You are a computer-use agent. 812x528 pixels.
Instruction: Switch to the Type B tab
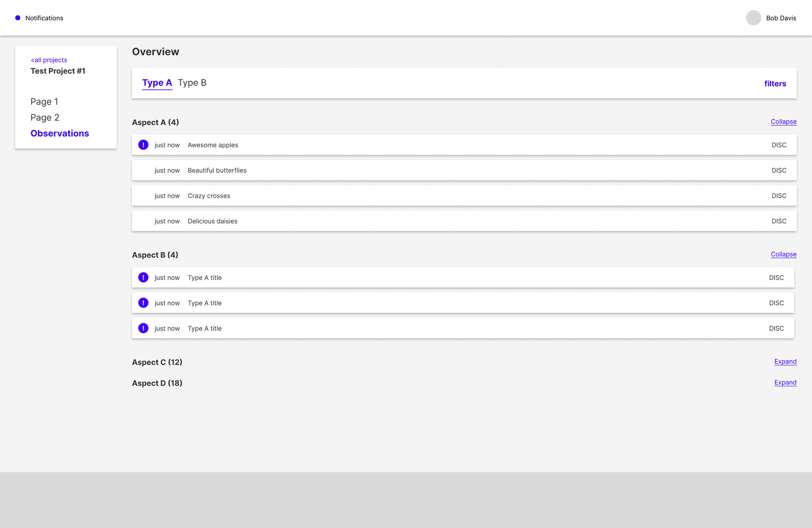(x=192, y=83)
